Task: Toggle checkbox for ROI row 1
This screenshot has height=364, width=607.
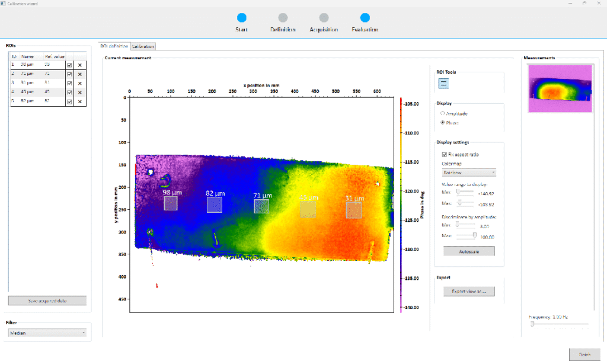Action: (69, 65)
